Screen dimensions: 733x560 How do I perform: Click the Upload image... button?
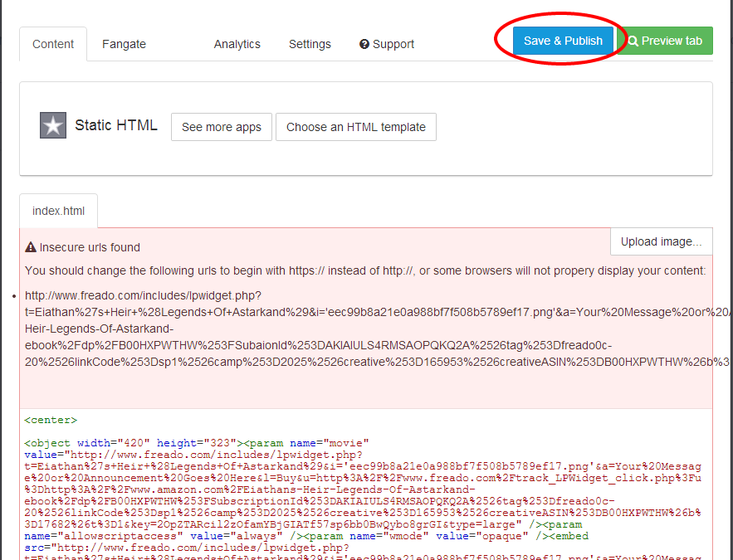pyautogui.click(x=662, y=241)
